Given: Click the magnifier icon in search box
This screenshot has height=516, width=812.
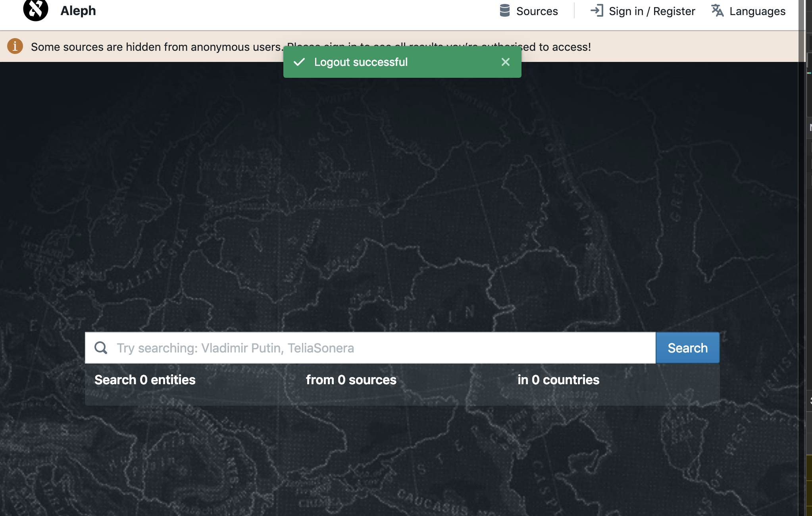Looking at the screenshot, I should pyautogui.click(x=101, y=348).
